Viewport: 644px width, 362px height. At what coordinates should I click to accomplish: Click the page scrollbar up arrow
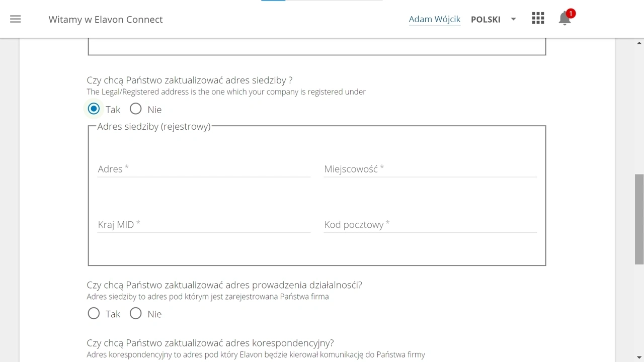click(639, 43)
